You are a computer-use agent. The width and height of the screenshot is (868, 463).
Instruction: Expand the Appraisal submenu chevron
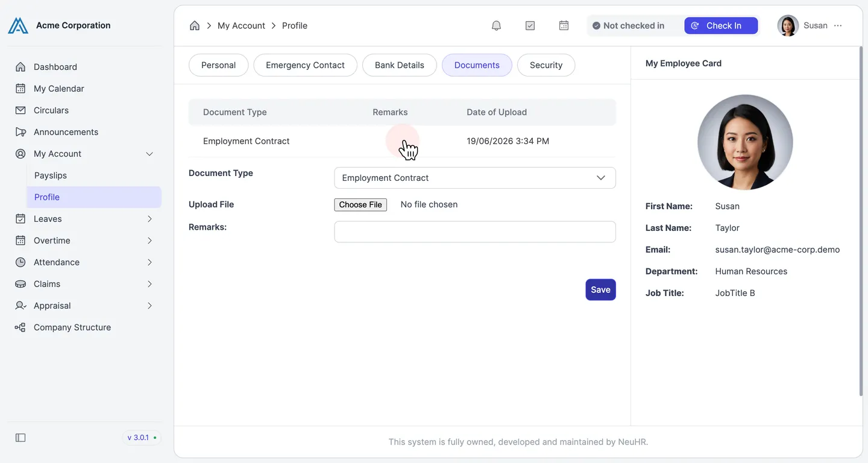[149, 306]
